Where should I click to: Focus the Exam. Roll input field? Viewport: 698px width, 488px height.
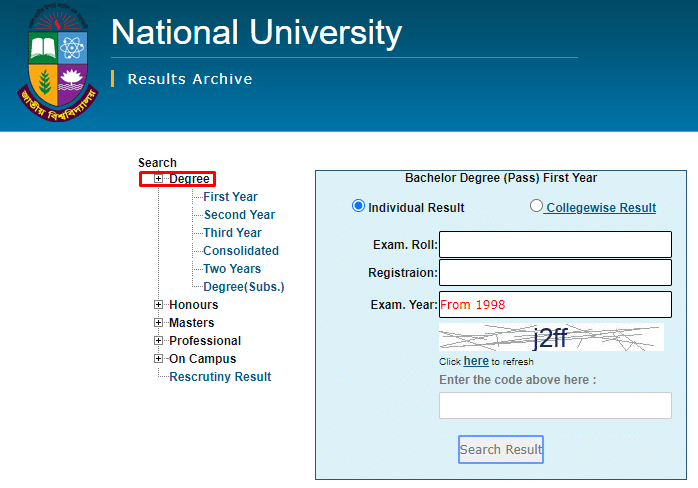point(555,244)
